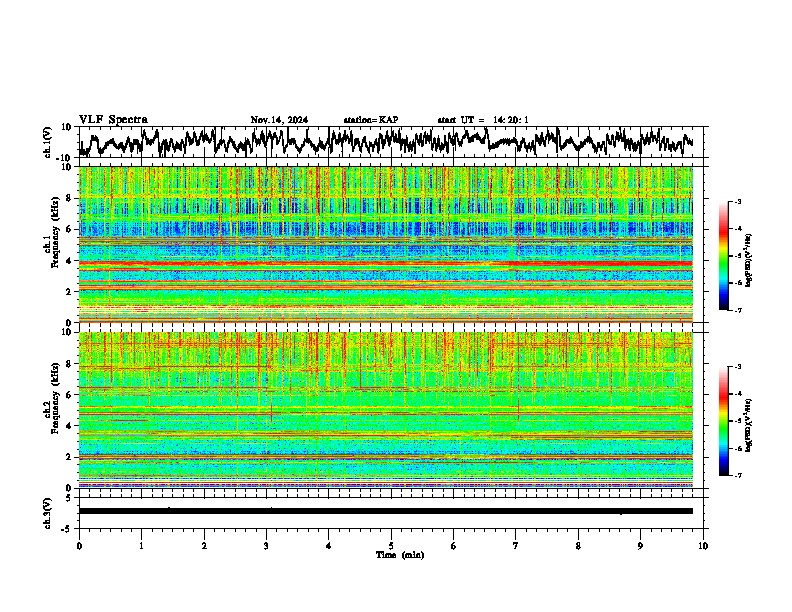Screen dimensions: 792x612
Task: Click the ch.2 "Frequency (kHz)" axis label
Action: coord(55,398)
